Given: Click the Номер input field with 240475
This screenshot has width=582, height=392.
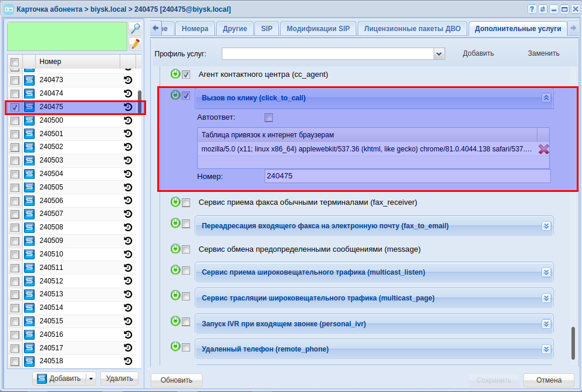Looking at the screenshot, I should [408, 176].
